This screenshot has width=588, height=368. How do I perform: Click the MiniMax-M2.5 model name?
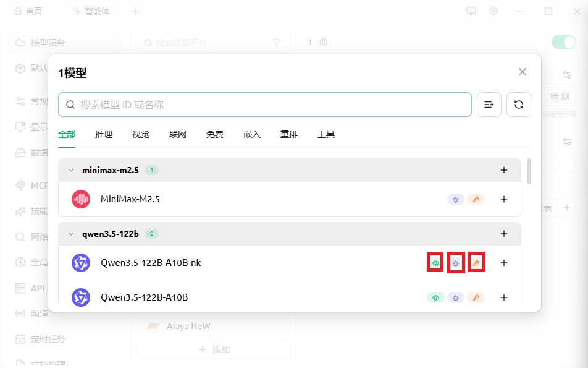click(130, 199)
